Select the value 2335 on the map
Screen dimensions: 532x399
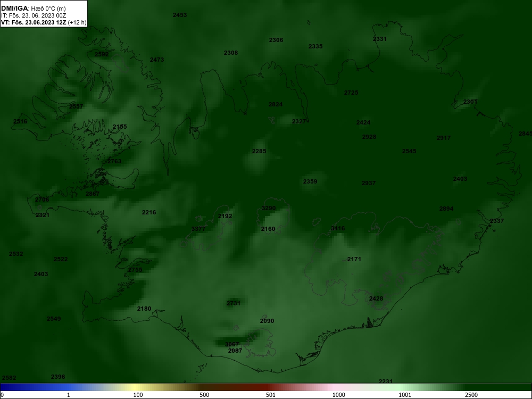click(x=315, y=46)
